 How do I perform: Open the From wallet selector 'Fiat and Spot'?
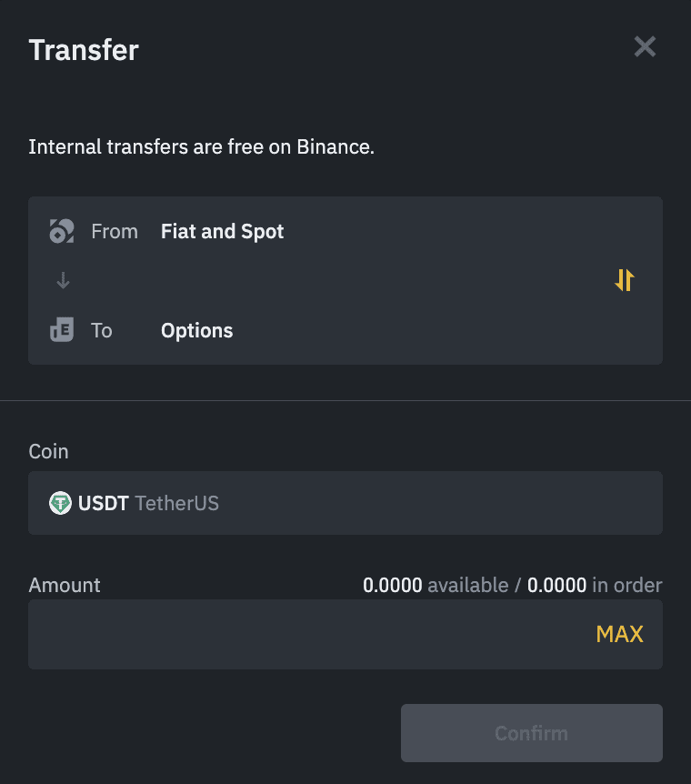pos(222,231)
